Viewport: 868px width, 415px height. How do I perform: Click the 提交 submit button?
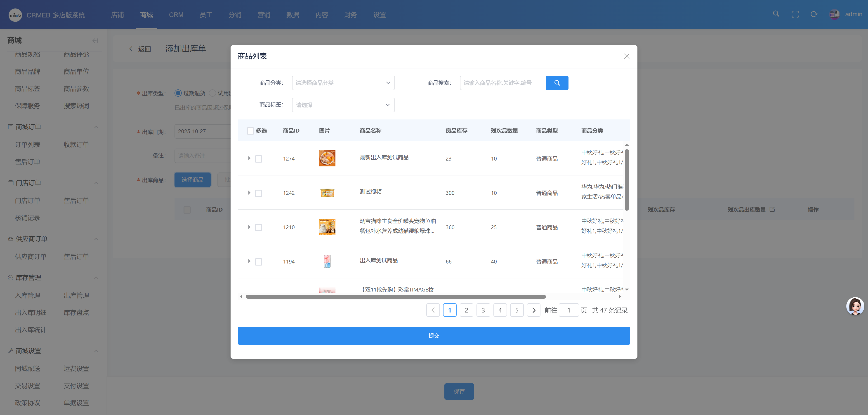click(433, 336)
